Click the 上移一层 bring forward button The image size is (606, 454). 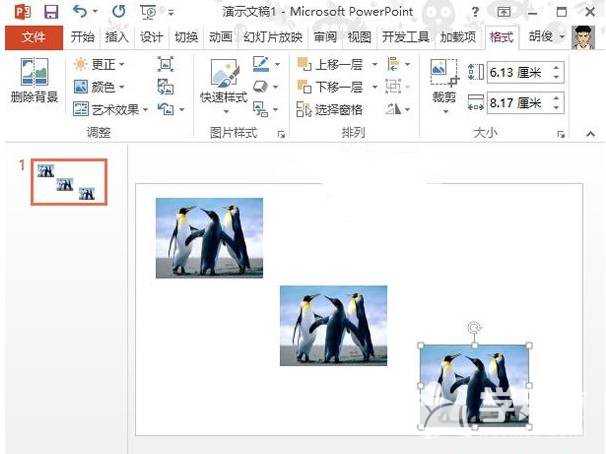332,64
